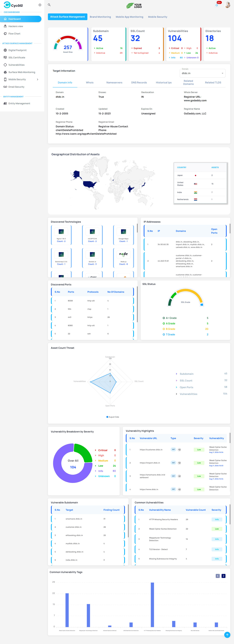Click the Surface Web Monitoring cube icon
Viewport: 234px width, 644px height.
coord(5,72)
